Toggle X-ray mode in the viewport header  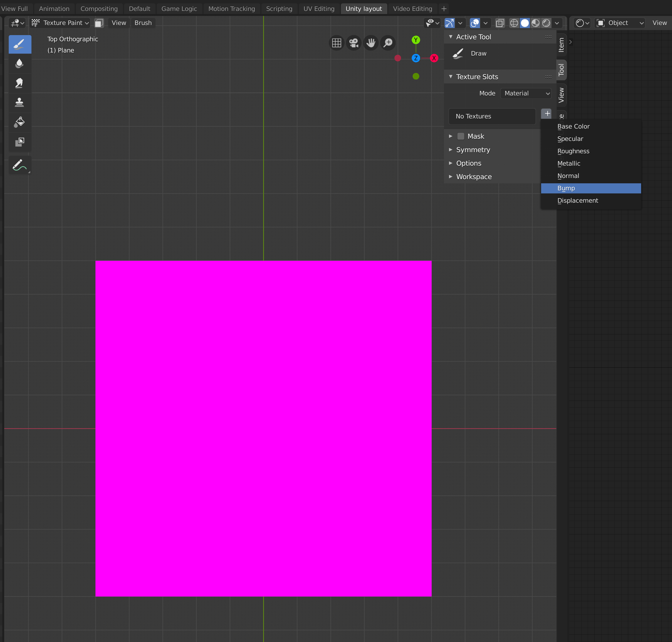coord(500,23)
